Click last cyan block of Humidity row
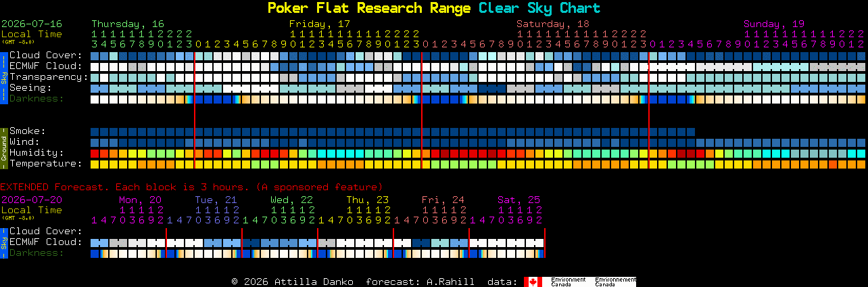The height and width of the screenshot is (287, 868). 861,153
